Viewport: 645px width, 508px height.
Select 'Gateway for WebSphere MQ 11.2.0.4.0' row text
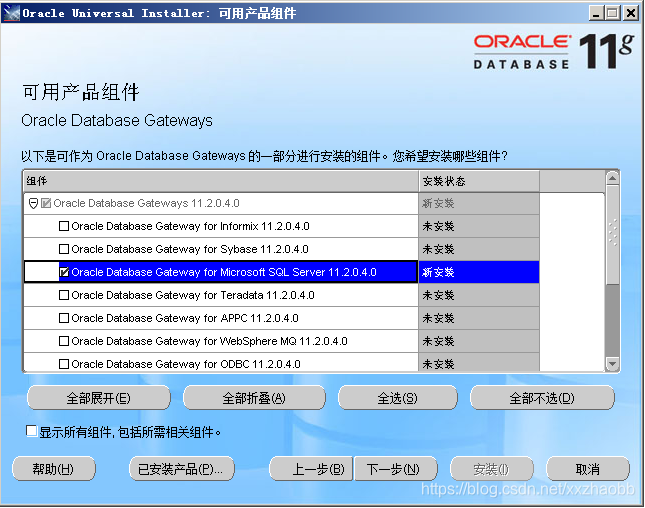(209, 341)
